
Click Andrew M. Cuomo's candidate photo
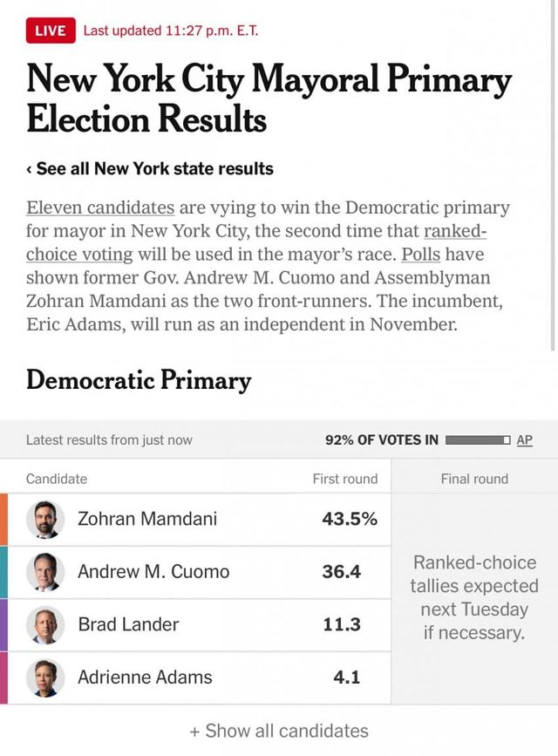(x=44, y=572)
